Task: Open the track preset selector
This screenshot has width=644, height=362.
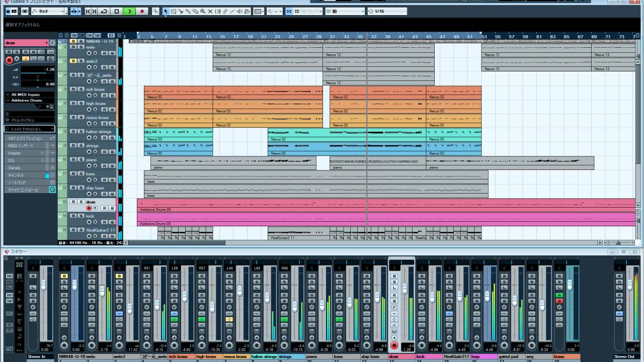Action: tap(30, 129)
